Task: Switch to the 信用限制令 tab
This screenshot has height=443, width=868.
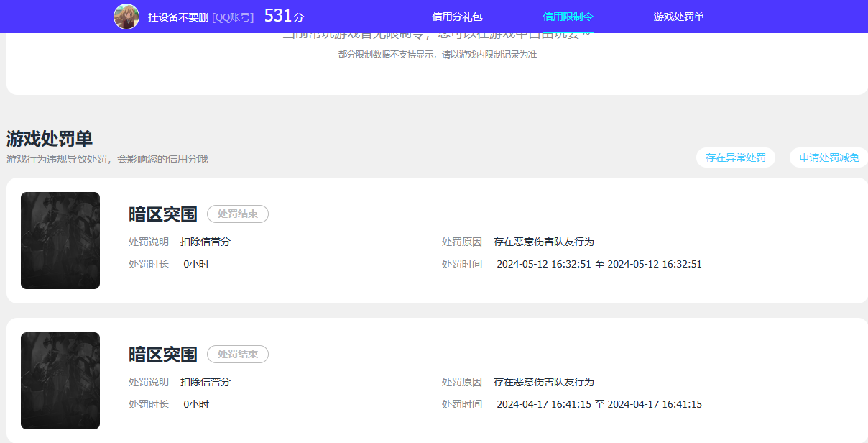Action: 568,17
